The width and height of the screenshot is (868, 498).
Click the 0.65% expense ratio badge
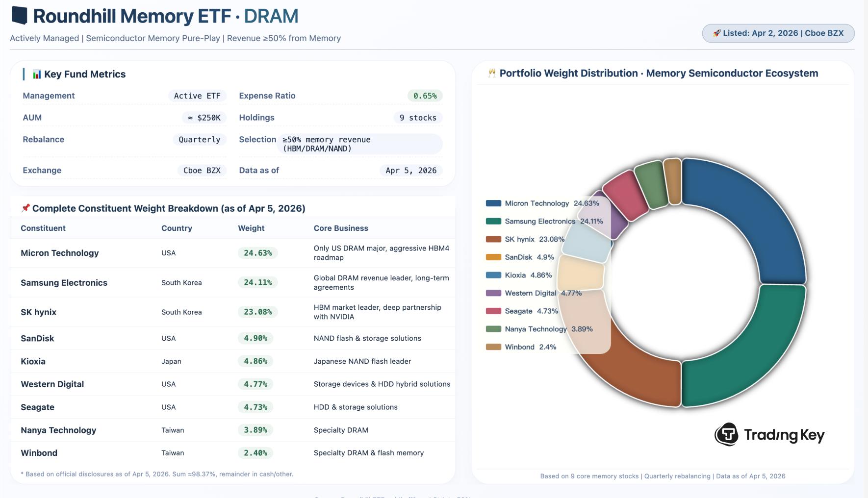425,96
